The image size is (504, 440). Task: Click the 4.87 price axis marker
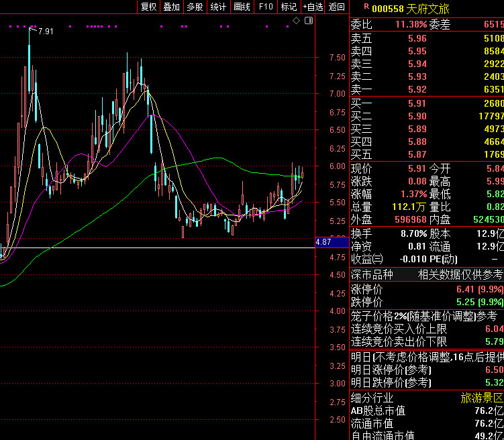coord(323,241)
